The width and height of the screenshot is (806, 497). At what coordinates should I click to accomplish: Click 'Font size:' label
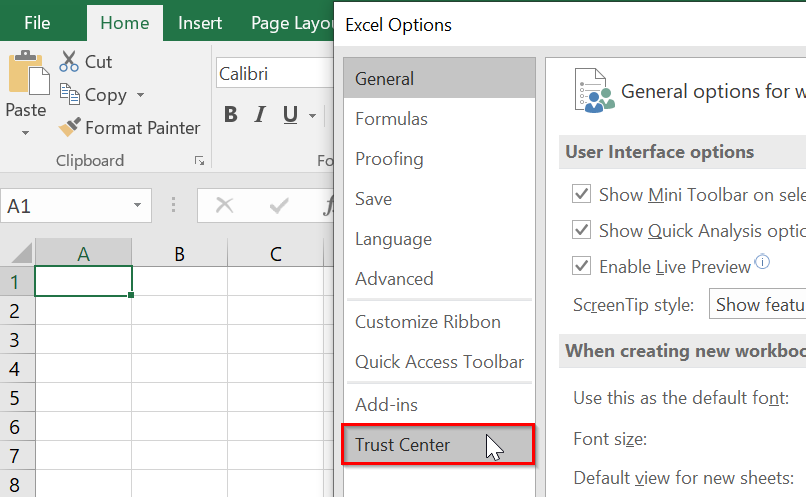click(x=610, y=438)
